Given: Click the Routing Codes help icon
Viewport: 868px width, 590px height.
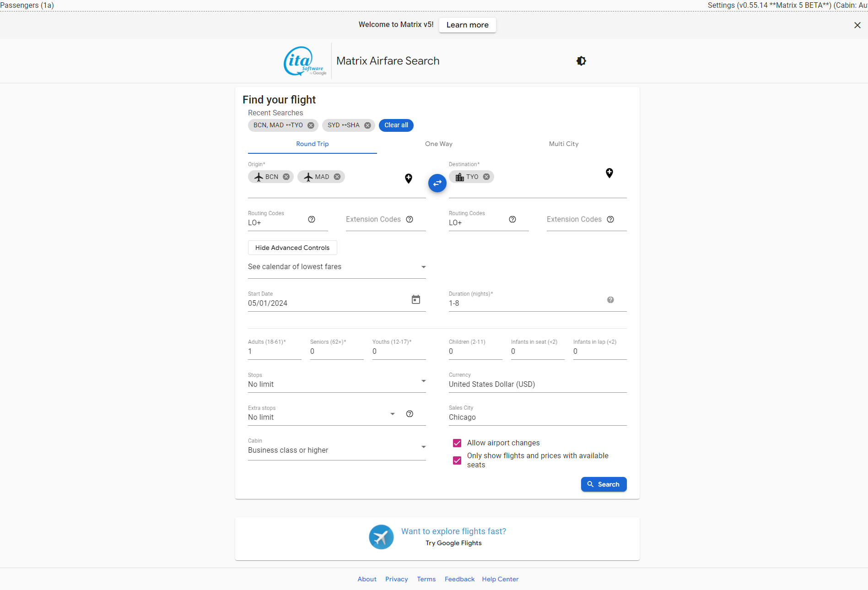Looking at the screenshot, I should tap(312, 219).
